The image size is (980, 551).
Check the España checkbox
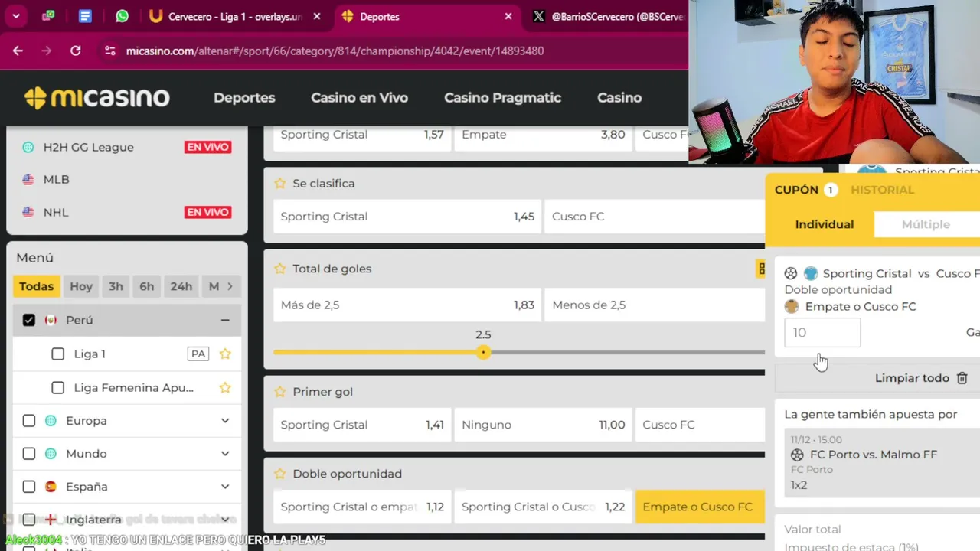pos(29,487)
